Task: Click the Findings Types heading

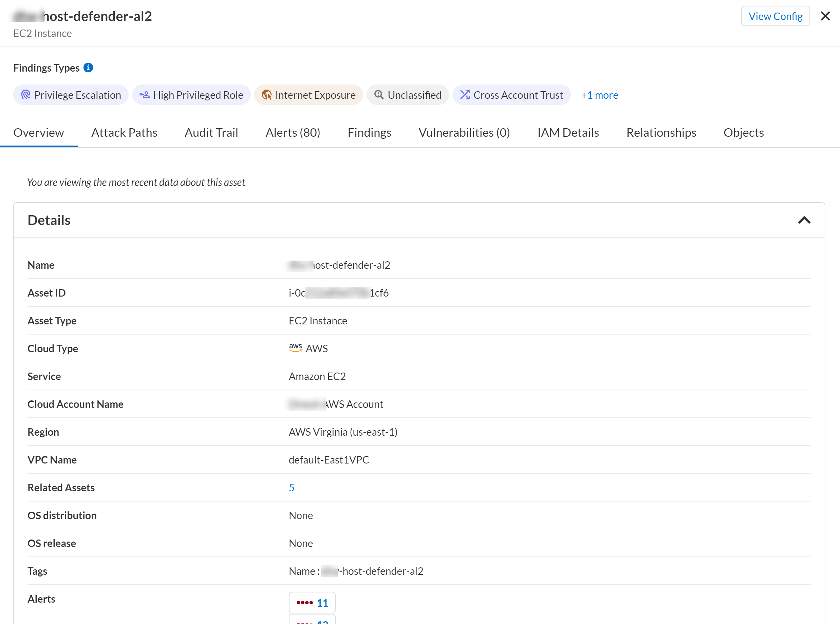Action: click(46, 68)
